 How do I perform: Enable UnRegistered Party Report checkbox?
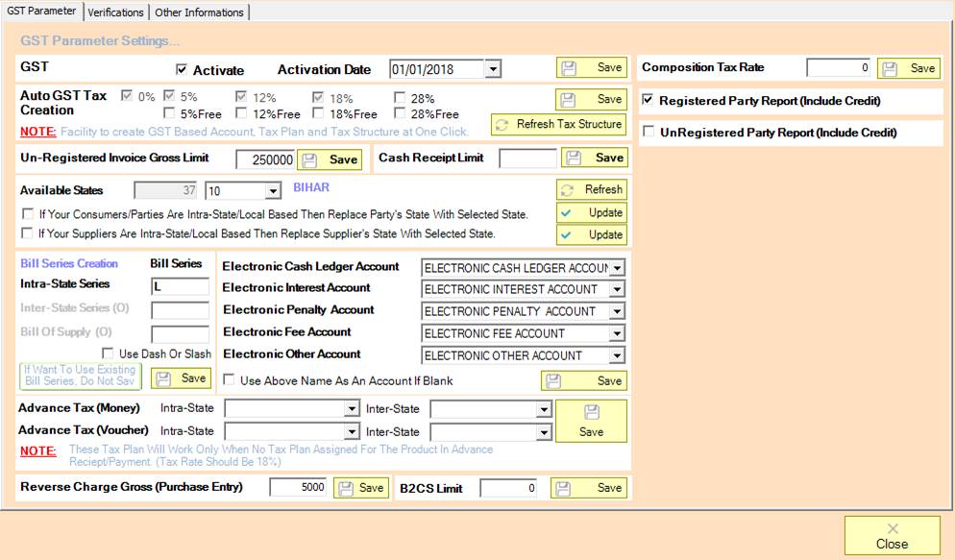[x=649, y=133]
